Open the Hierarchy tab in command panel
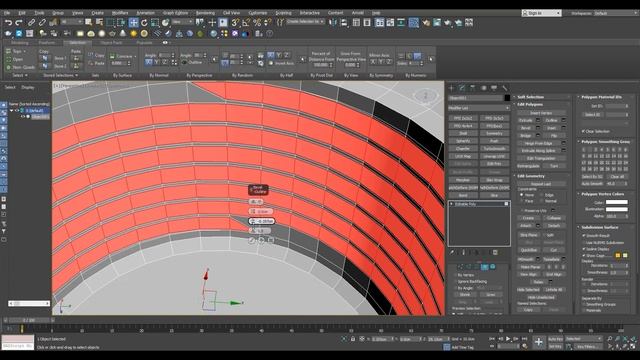The image size is (640, 360). point(473,88)
